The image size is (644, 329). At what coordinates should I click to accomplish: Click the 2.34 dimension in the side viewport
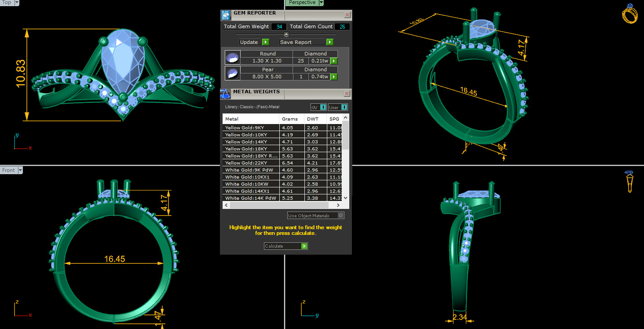point(460,317)
